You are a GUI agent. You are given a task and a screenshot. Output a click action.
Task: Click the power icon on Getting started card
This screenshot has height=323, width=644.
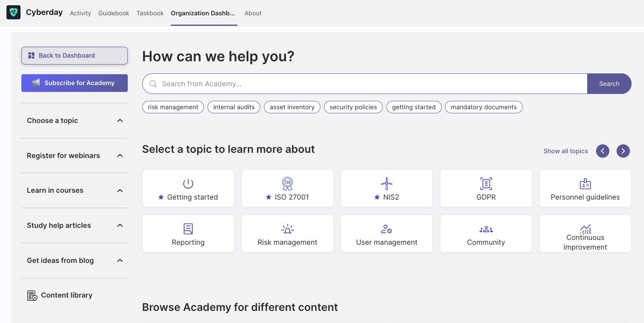coord(188,183)
